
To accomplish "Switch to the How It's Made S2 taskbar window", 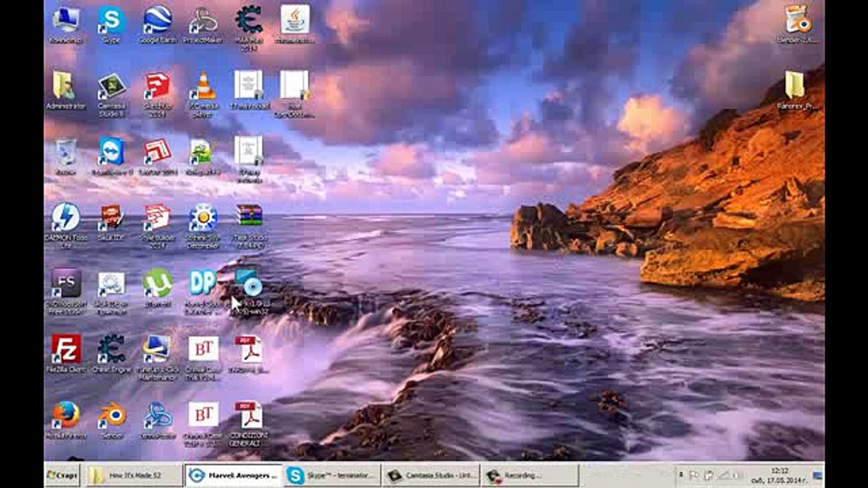I will click(x=136, y=475).
